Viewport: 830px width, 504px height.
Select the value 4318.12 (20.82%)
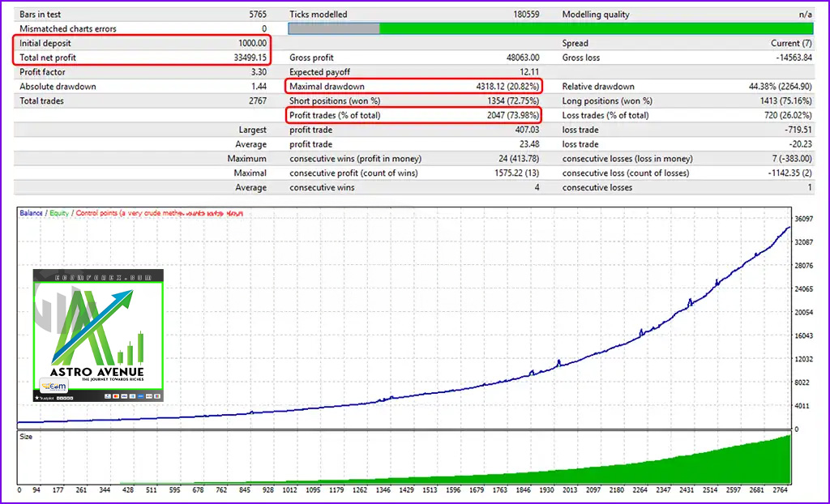tap(507, 86)
